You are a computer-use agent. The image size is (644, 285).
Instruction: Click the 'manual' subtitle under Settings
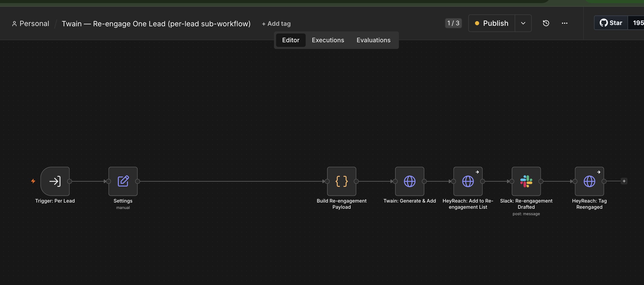point(123,208)
